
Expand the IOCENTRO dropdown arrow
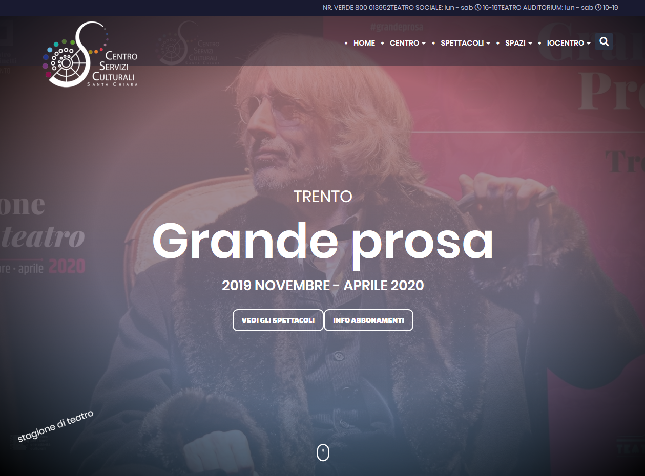click(589, 44)
